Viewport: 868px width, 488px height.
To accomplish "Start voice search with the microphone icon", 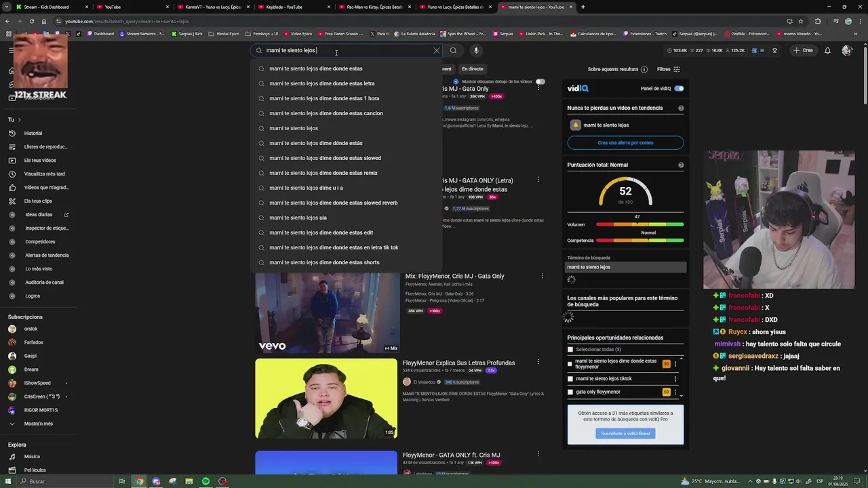I will coord(476,50).
